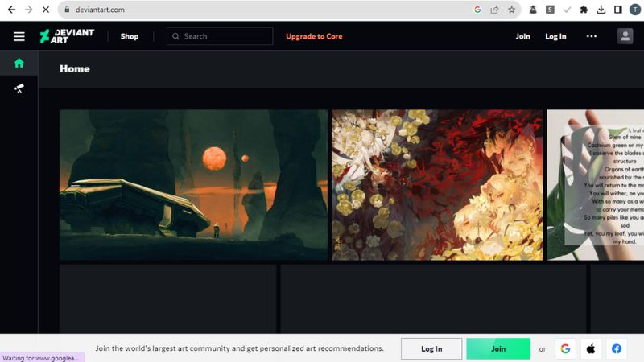Open the Shop menu item
Screen dimensions: 644x362
click(x=129, y=36)
